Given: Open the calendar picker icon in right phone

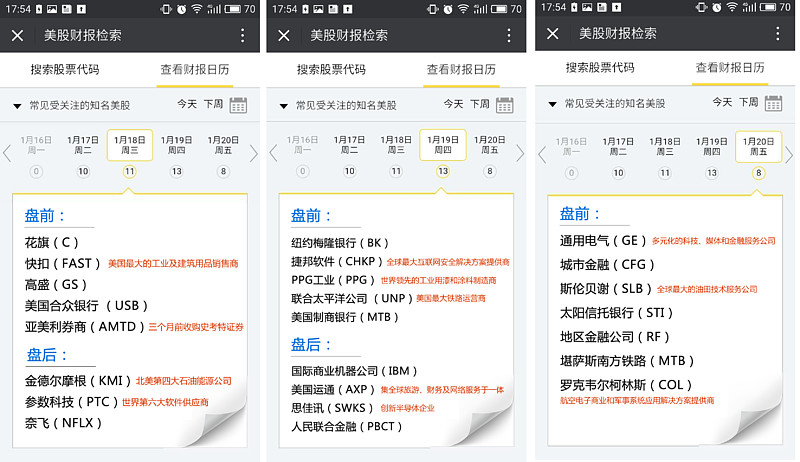Looking at the screenshot, I should (773, 103).
